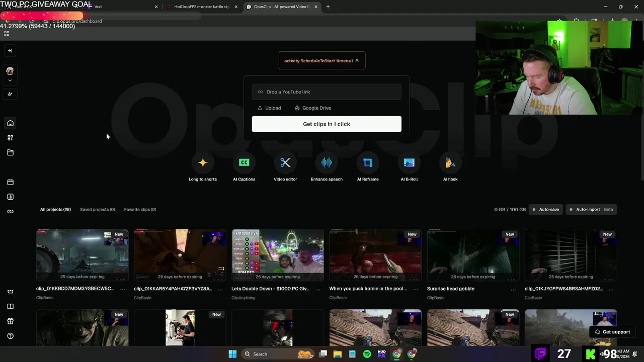Open the profile avatar in the sidebar
Viewport: 644px width, 362px height.
tap(10, 71)
